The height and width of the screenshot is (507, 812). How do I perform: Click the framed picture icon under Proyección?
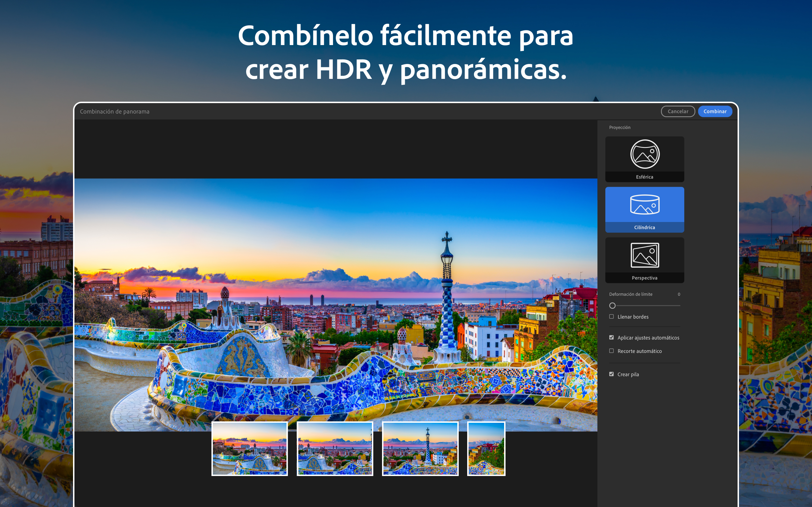pos(645,255)
